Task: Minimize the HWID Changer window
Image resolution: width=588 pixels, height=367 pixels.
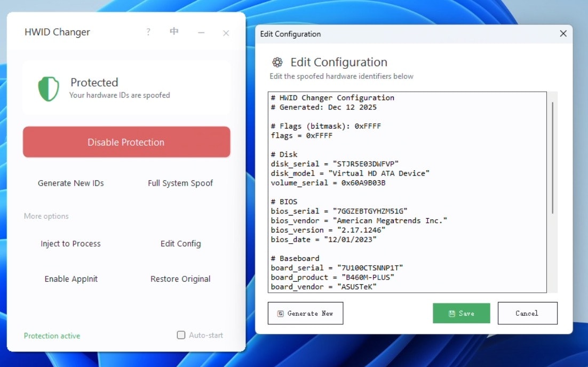Action: point(201,33)
